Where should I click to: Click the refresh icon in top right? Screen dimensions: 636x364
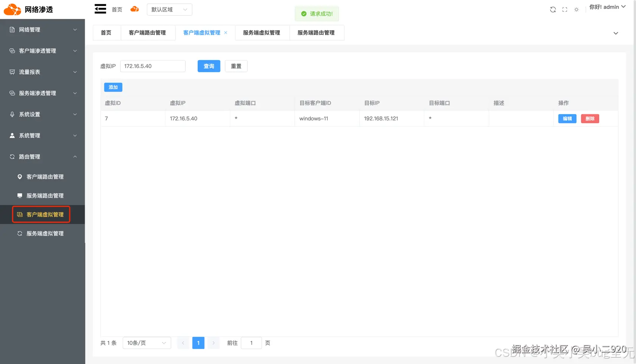(553, 9)
